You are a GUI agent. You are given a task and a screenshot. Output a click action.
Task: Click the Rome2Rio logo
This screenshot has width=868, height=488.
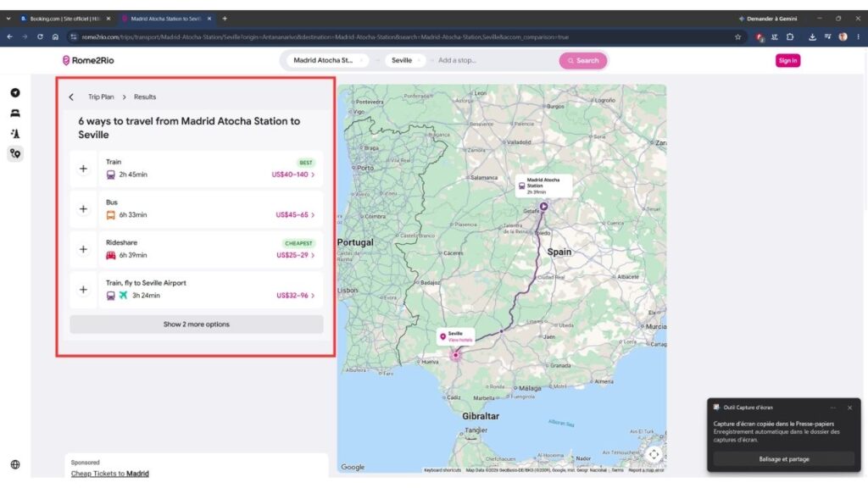(88, 60)
